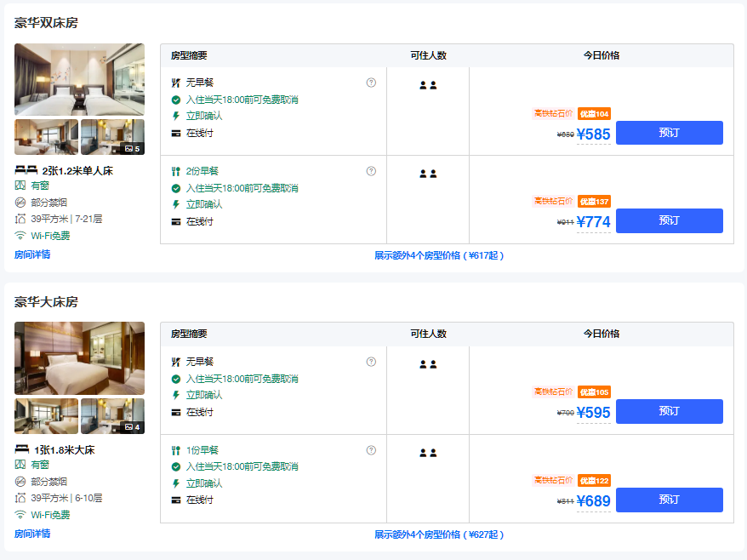The height and width of the screenshot is (560, 747).
Task: Expand 4 more room prices from ¥627
Action: point(439,534)
